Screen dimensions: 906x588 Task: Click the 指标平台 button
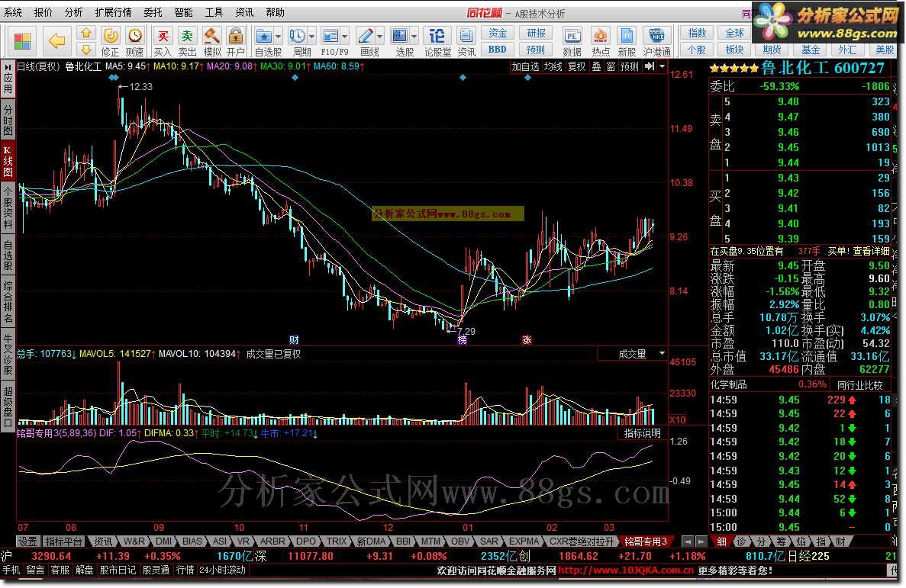click(64, 541)
